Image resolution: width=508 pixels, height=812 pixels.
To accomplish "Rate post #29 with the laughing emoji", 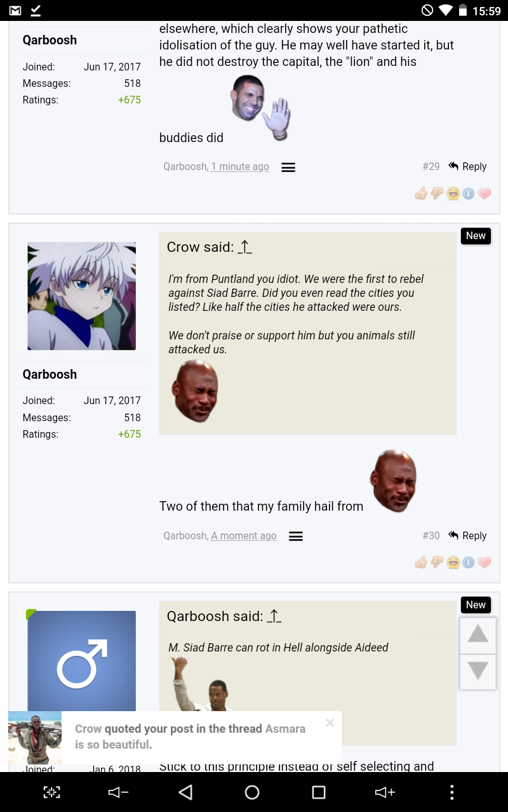I will [453, 193].
